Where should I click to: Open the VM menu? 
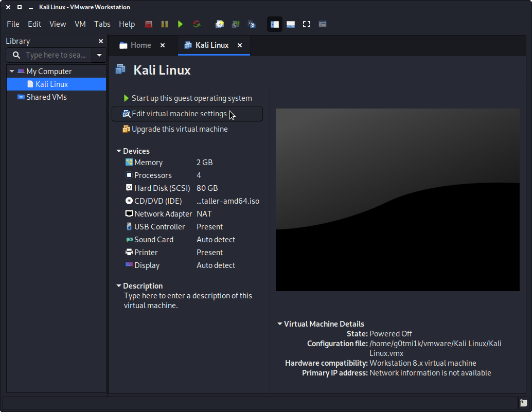pyautogui.click(x=80, y=24)
